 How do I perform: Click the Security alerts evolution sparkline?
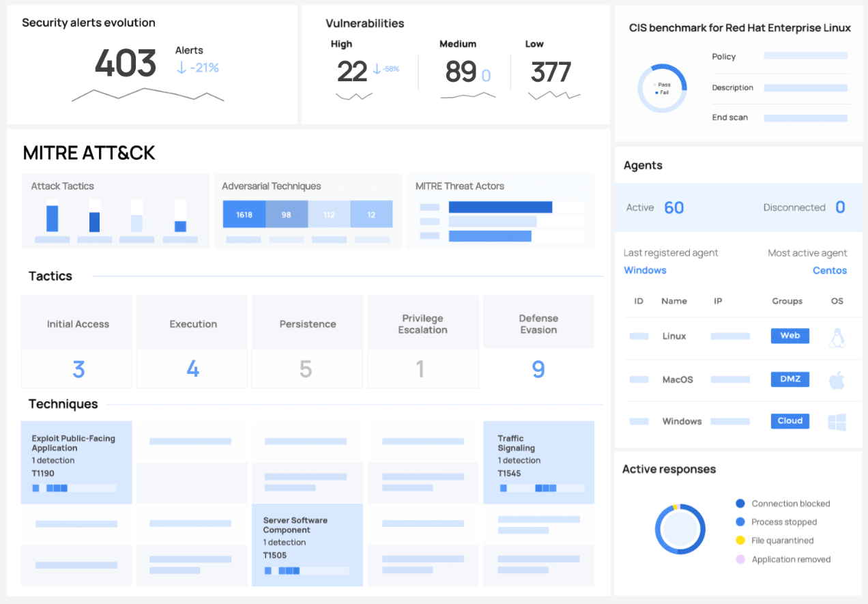point(147,96)
